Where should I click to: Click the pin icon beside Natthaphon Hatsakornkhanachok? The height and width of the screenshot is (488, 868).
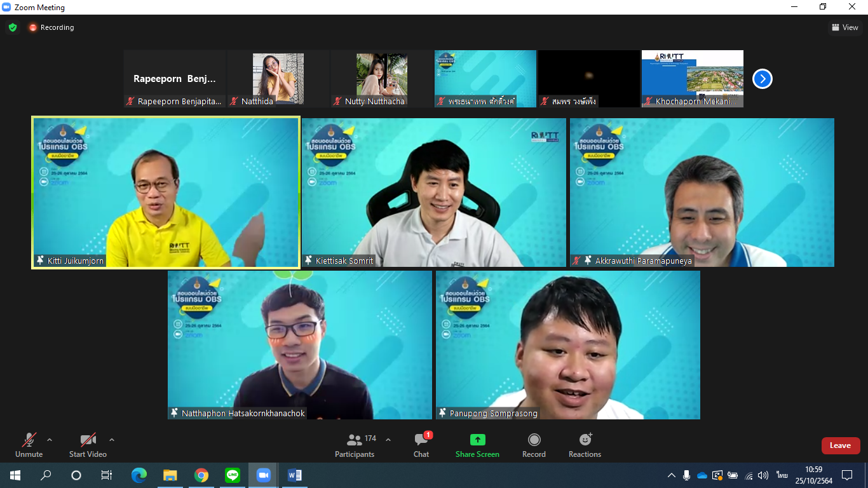[175, 413]
